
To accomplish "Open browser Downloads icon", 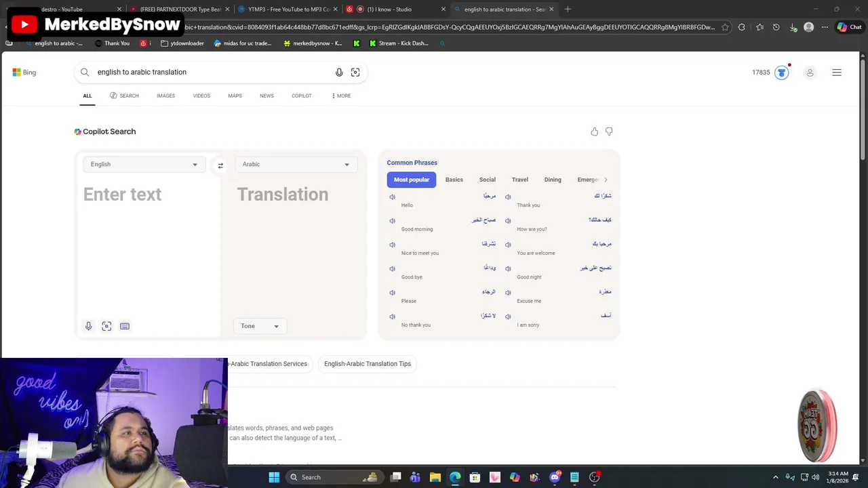I will (793, 27).
